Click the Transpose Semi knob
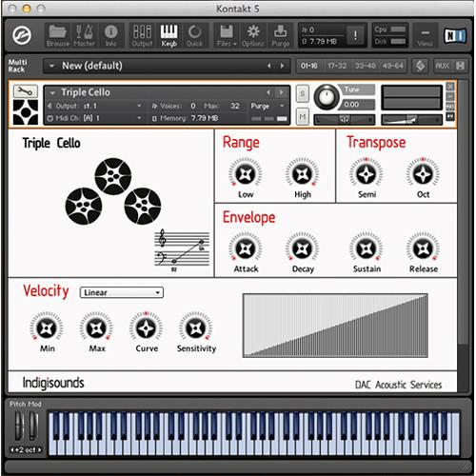 tap(367, 173)
